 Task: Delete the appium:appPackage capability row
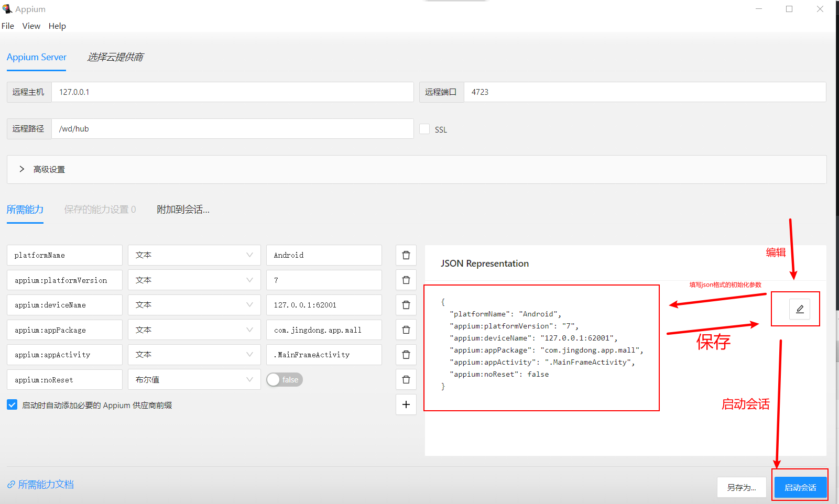pyautogui.click(x=406, y=330)
